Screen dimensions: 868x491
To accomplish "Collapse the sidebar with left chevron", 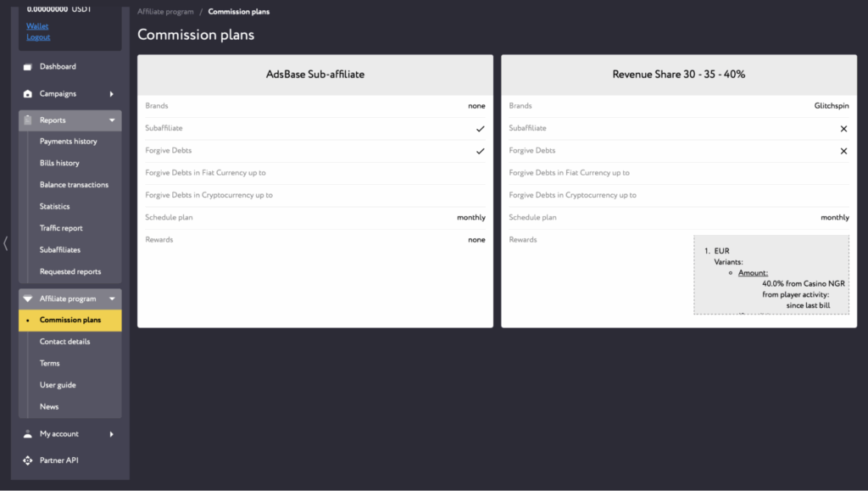I will [6, 243].
